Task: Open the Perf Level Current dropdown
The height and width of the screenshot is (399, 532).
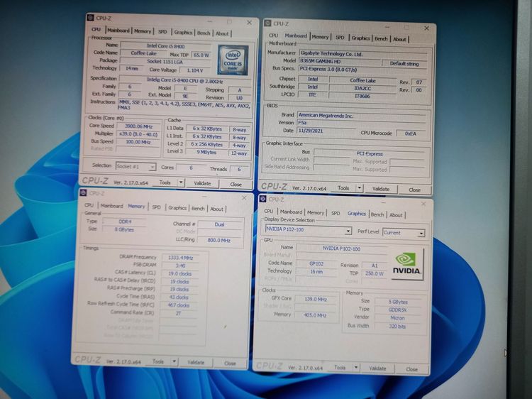Action: [404, 233]
